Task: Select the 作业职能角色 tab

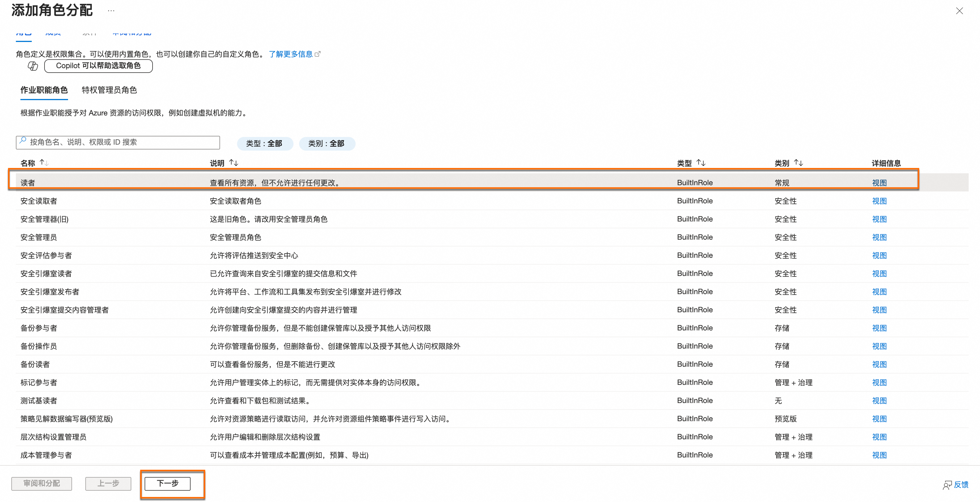Action: [44, 90]
